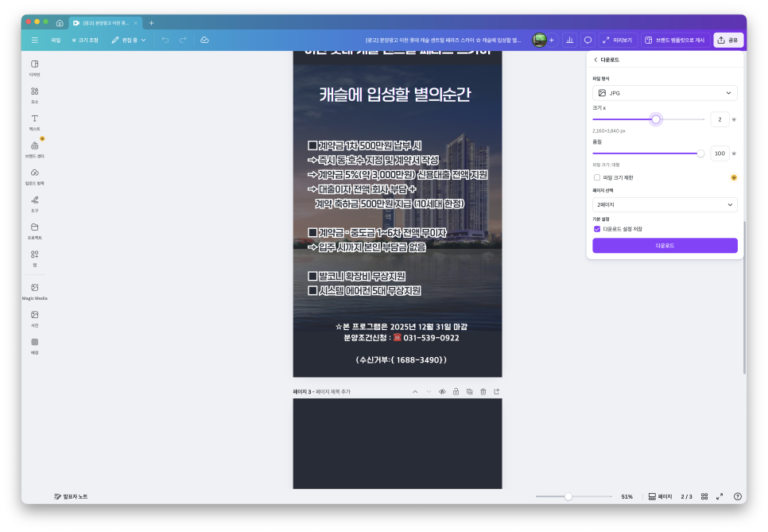768x532 pixels.
Task: Select the current design browser tab
Action: pos(104,23)
